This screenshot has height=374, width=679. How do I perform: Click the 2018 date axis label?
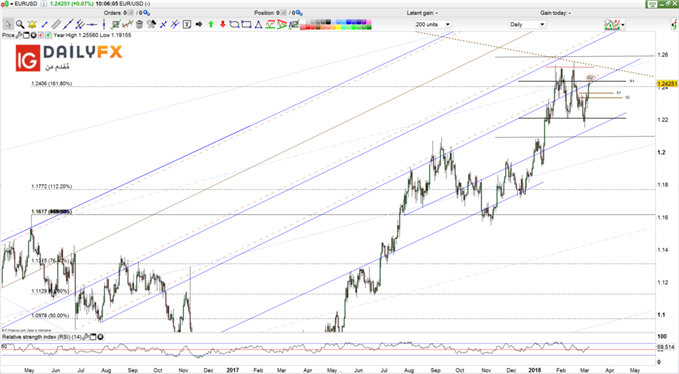click(x=534, y=370)
